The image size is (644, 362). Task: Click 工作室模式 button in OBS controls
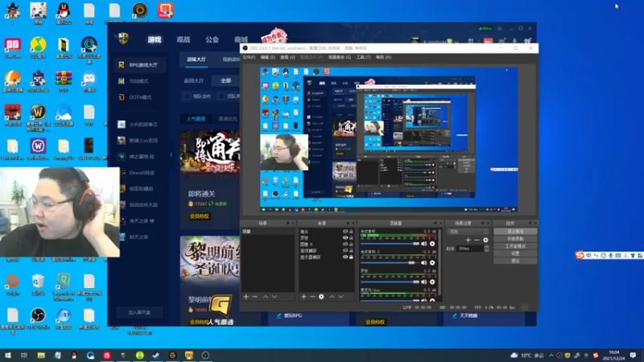pos(515,246)
